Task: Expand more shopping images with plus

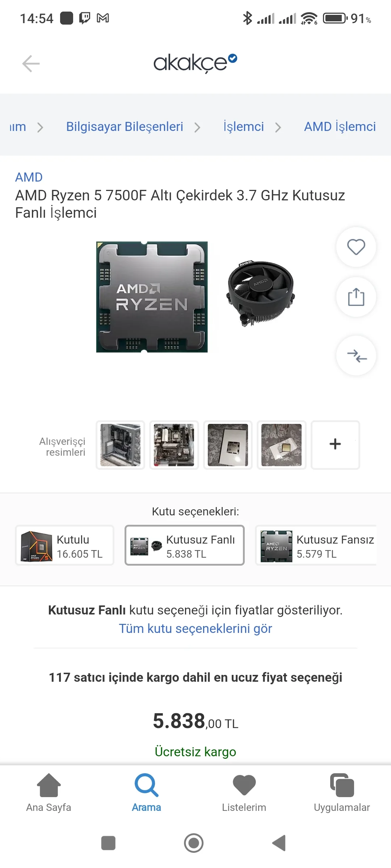Action: 335,444
